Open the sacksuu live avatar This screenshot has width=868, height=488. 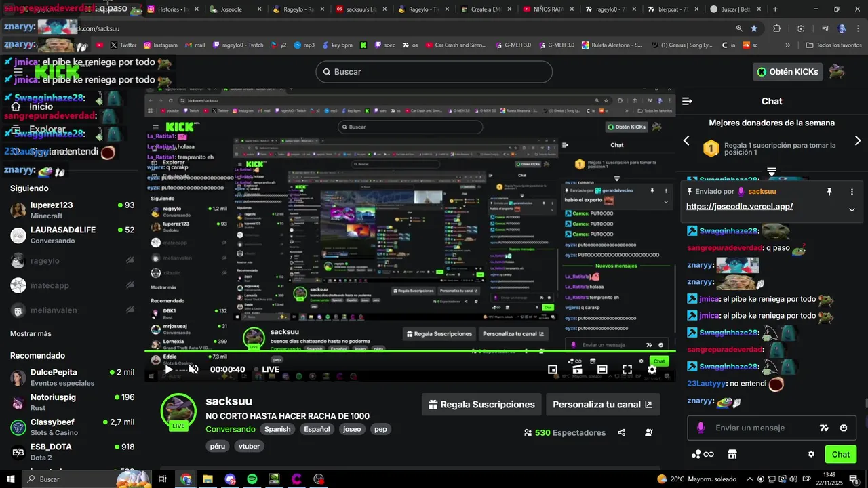(x=178, y=411)
